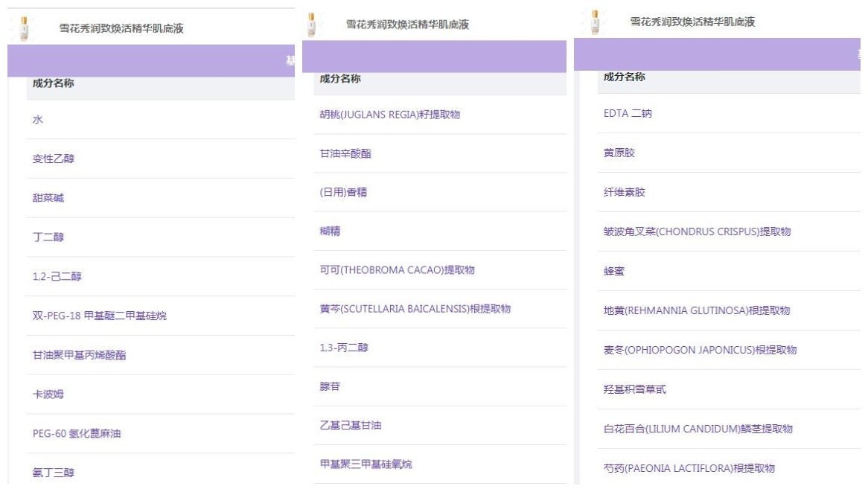Open the 甜菜碱 ingredient entry
Image resolution: width=868 pixels, height=492 pixels.
(48, 198)
